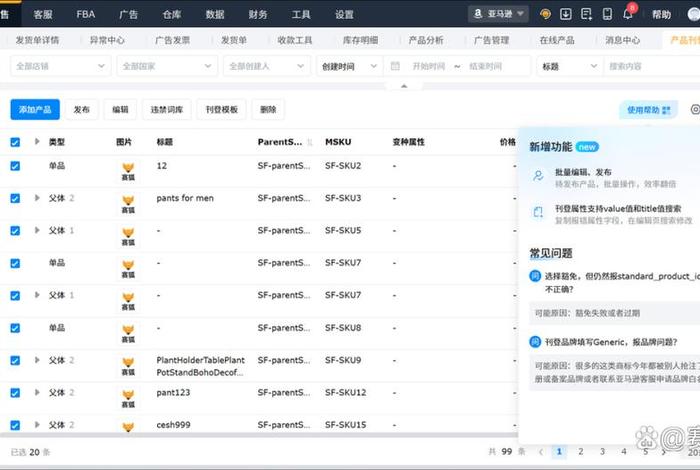Expand the SF-SKU3 parent row
This screenshot has height=470, width=700.
point(37,198)
